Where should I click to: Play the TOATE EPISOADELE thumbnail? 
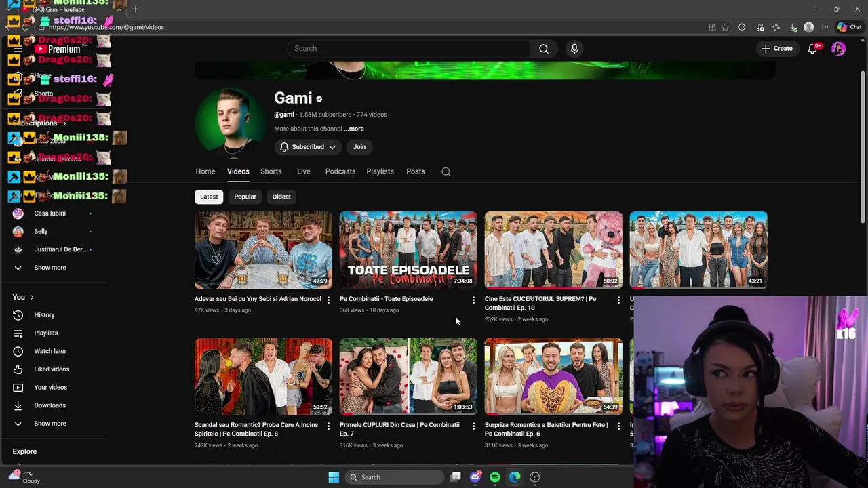coord(408,250)
